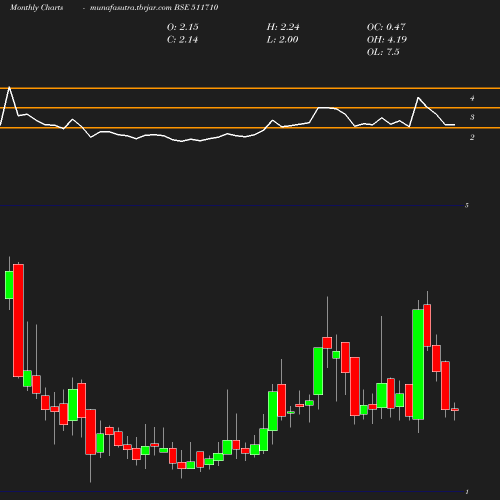Select the high value 'H: 2.24'

[283, 27]
